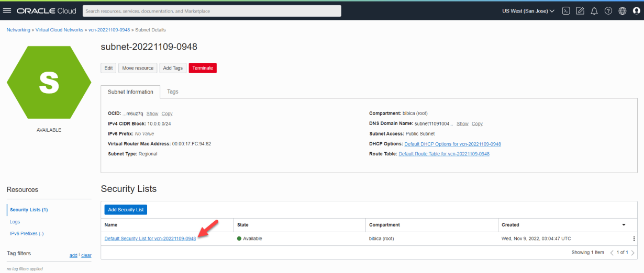This screenshot has width=644, height=273.
Task: Open the three-dot actions menu for security list
Action: click(x=634, y=238)
